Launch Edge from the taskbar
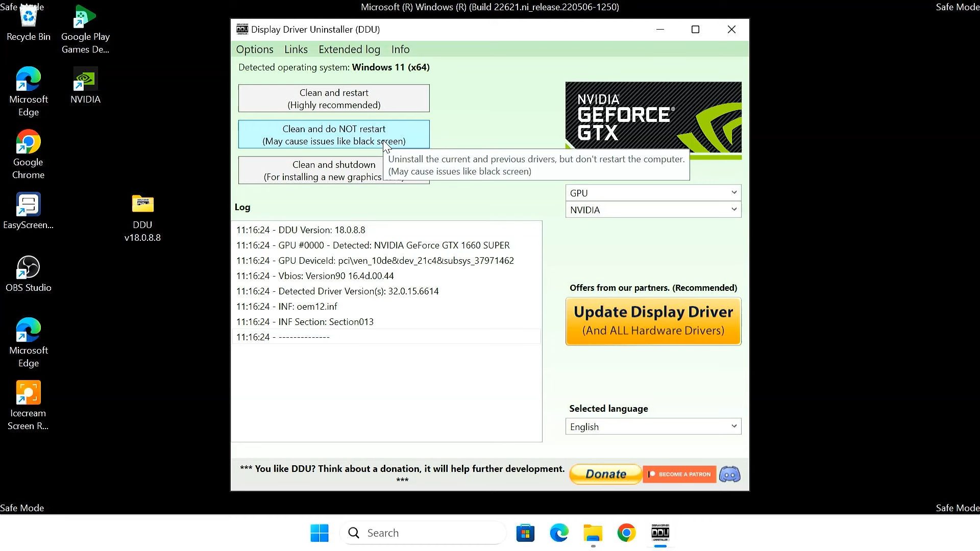The height and width of the screenshot is (551, 980). pos(559,533)
